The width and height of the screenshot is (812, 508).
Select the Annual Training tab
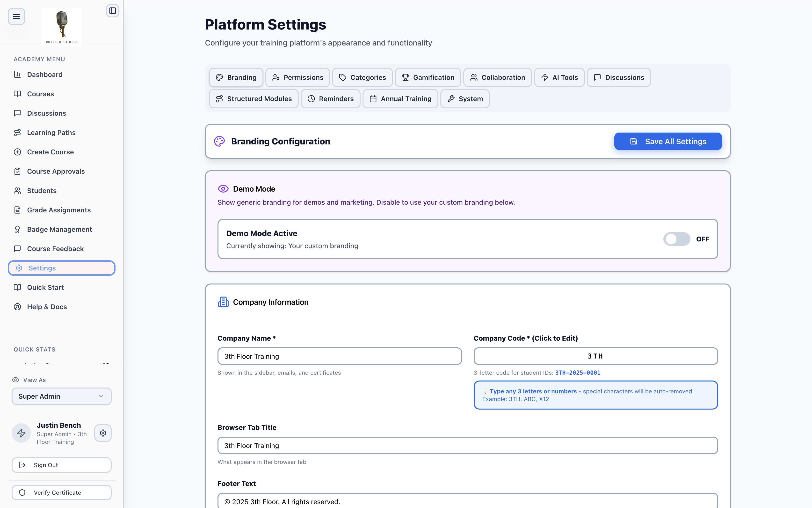(x=400, y=99)
